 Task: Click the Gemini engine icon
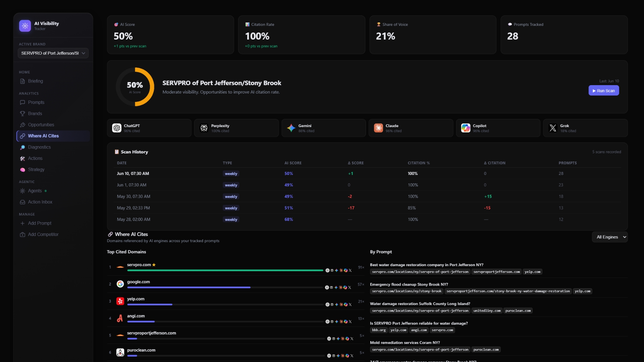click(x=291, y=128)
